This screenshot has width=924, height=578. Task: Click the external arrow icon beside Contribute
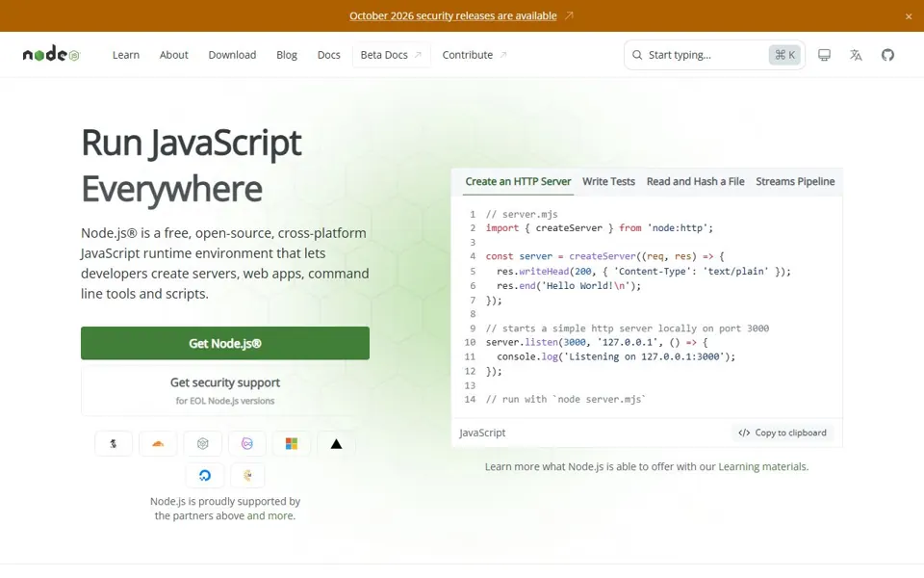pos(503,55)
